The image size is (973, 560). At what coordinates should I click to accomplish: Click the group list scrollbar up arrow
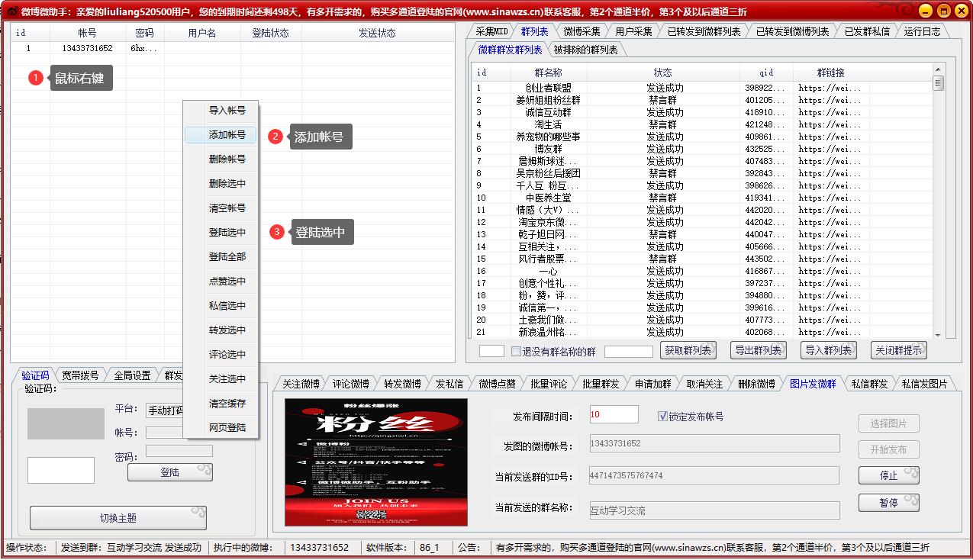(939, 69)
